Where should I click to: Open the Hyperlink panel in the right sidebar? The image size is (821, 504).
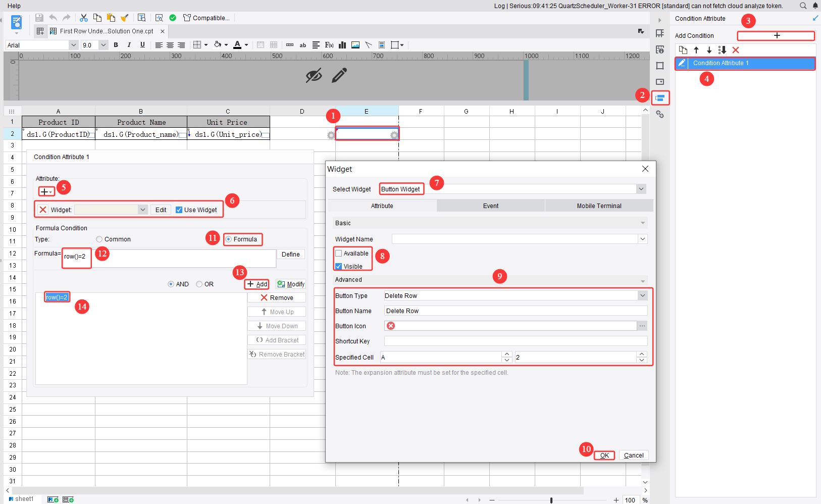coord(660,114)
